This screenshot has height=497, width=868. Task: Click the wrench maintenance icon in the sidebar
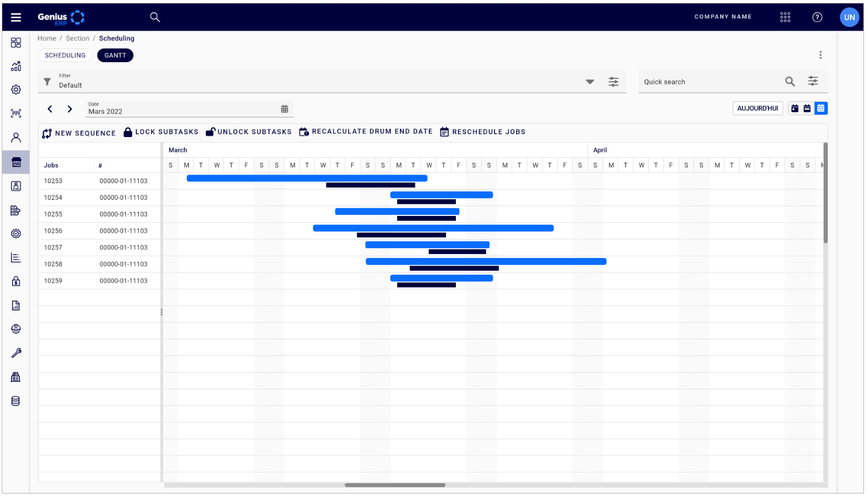(16, 352)
